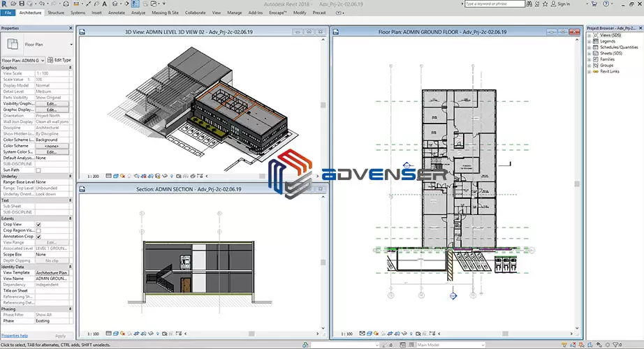Expand the Families node in Project Browser
644x349 pixels.
click(590, 59)
